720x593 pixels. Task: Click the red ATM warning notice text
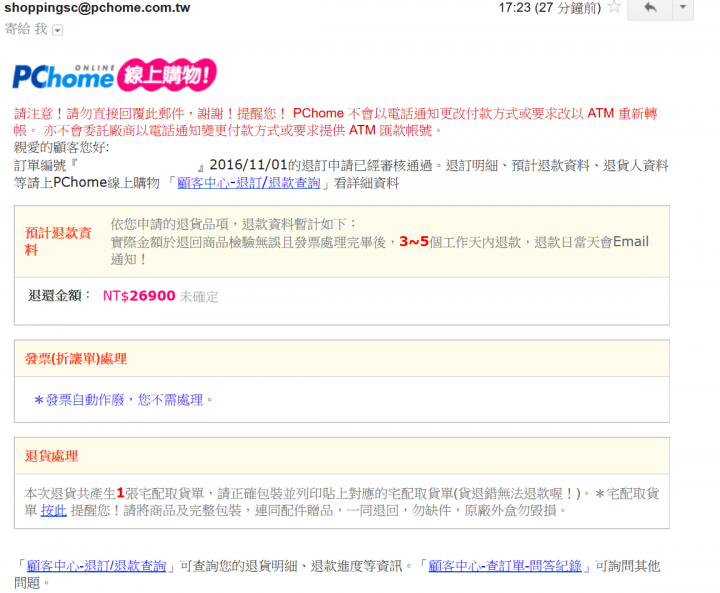click(336, 122)
